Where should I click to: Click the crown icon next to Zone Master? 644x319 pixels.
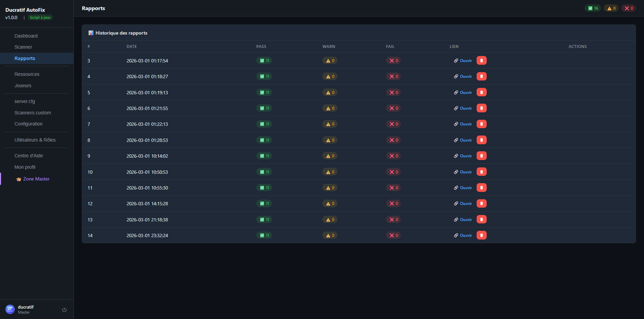click(18, 179)
